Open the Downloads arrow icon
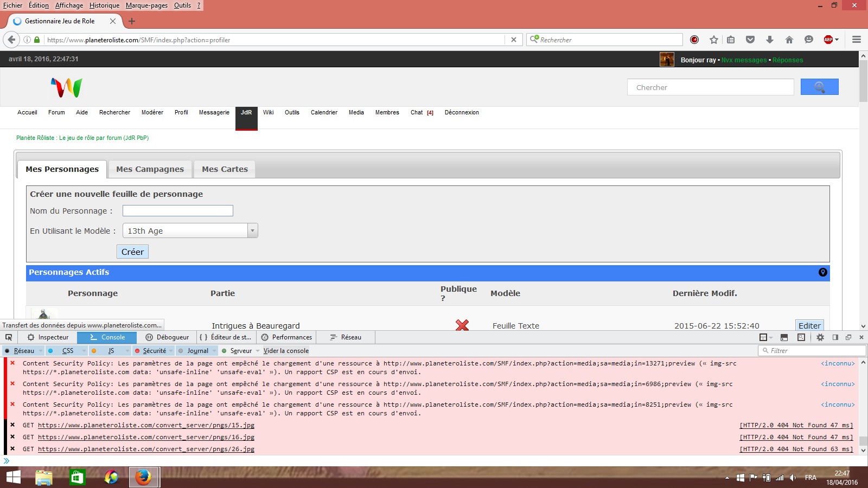 [x=770, y=40]
